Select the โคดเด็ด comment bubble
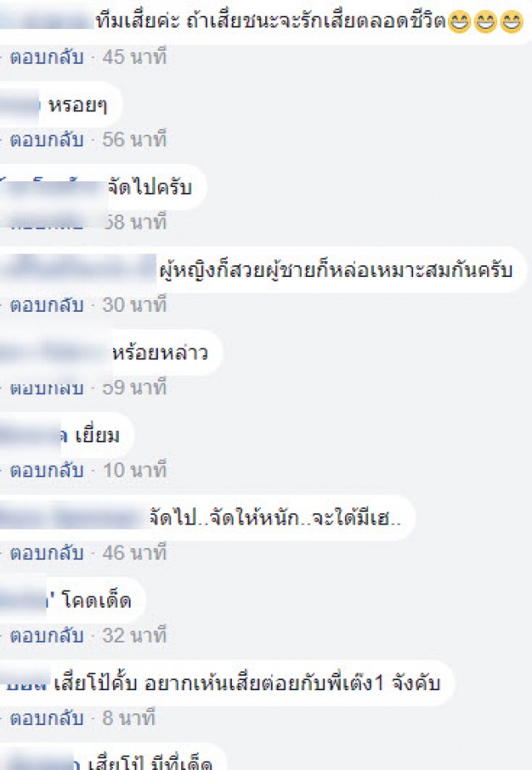This screenshot has height=770, width=532. coord(73,601)
